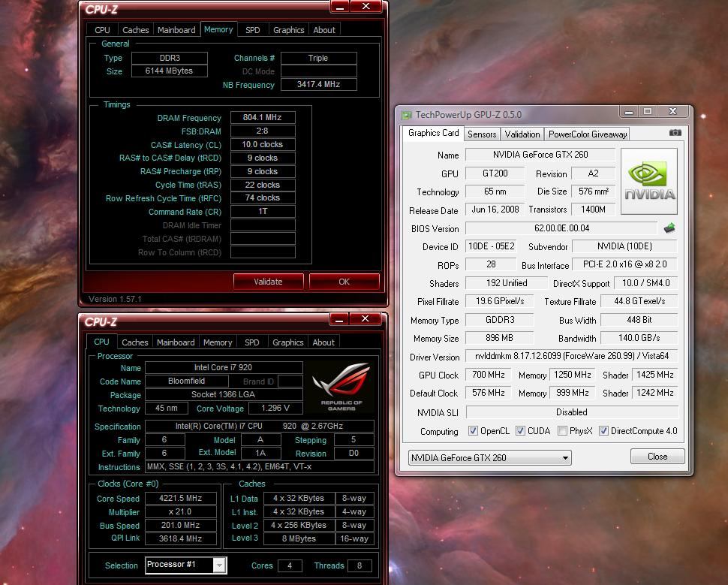The image size is (728, 585).
Task: Toggle the DirectCompute 4.0 checkbox
Action: pyautogui.click(x=603, y=431)
